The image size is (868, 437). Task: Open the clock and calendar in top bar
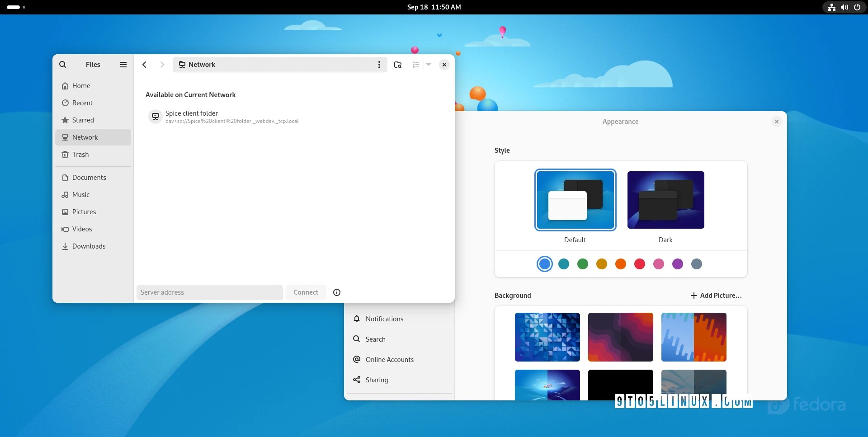point(434,7)
